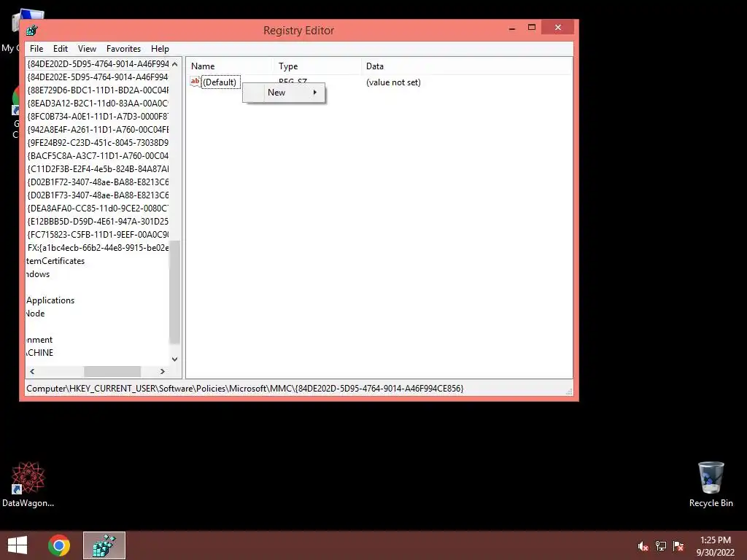Select key {D02B1F72-3407-48ae in tree
Image resolution: width=747 pixels, height=560 pixels.
(x=98, y=182)
